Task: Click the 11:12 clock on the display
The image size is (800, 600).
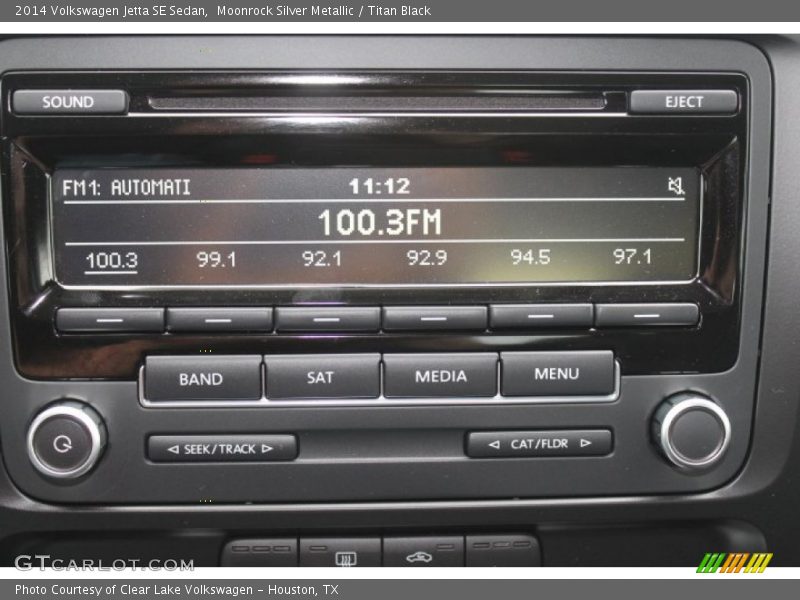Action: (380, 186)
